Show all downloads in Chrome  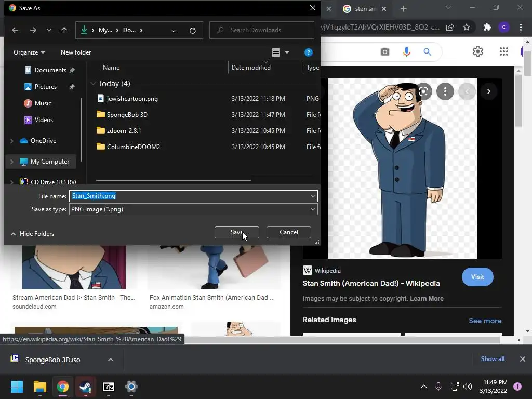point(493,359)
